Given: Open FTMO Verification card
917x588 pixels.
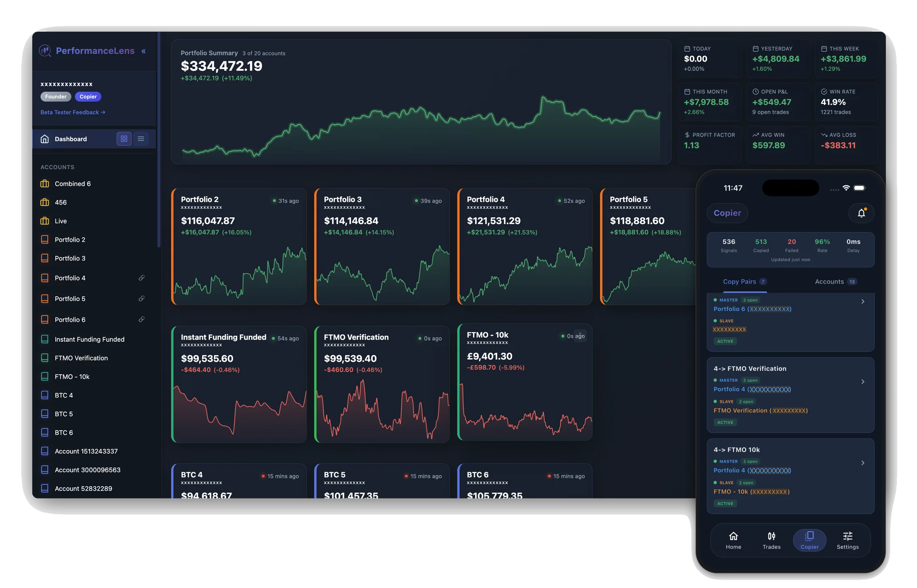Looking at the screenshot, I should [x=382, y=384].
